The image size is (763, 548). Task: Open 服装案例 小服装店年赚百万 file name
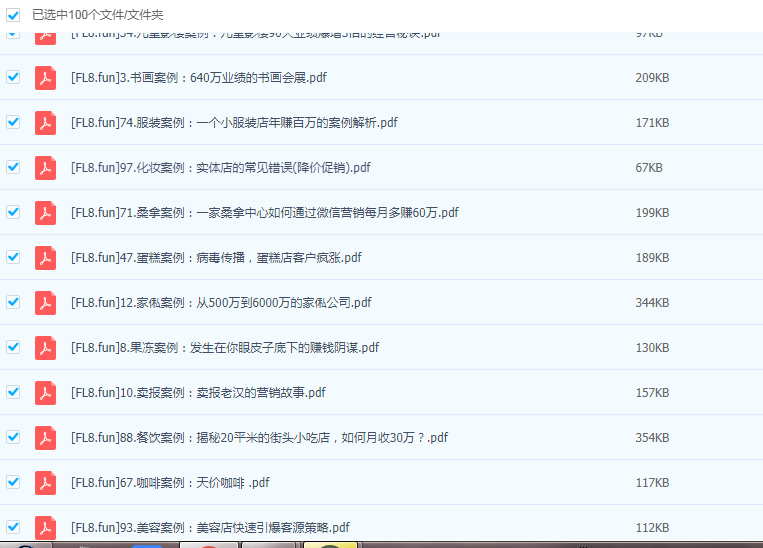(x=234, y=123)
